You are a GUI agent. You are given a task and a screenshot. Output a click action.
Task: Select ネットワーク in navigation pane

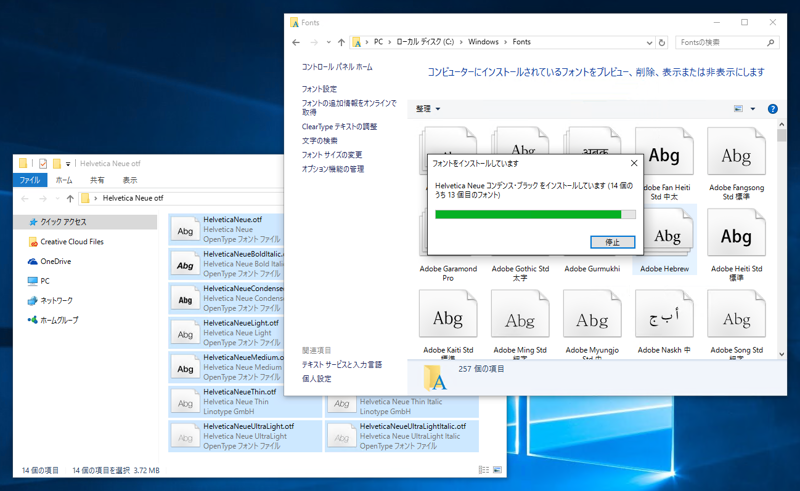[50, 301]
